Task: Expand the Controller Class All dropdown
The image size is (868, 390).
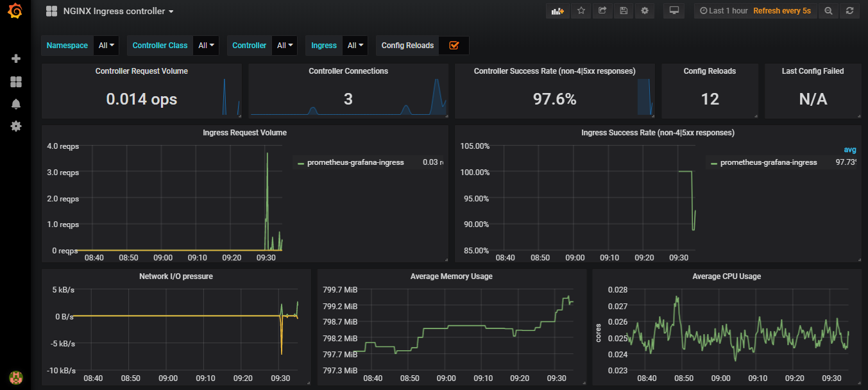Action: pos(206,46)
